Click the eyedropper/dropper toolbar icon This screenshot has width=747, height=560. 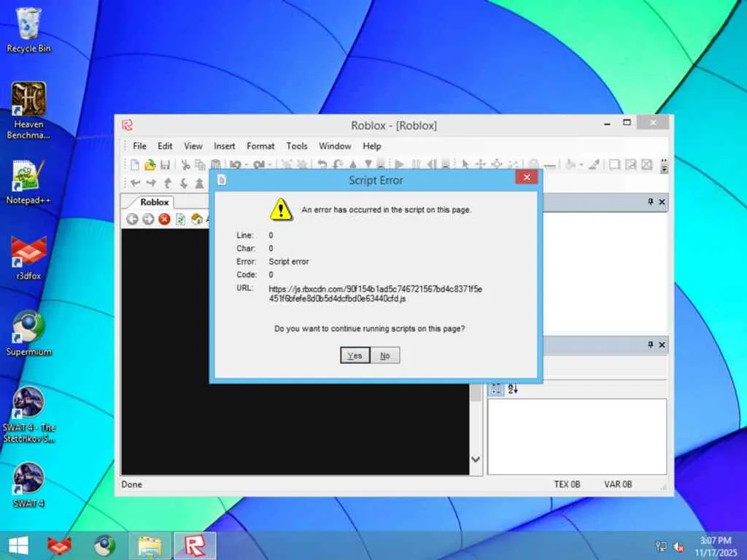point(594,164)
